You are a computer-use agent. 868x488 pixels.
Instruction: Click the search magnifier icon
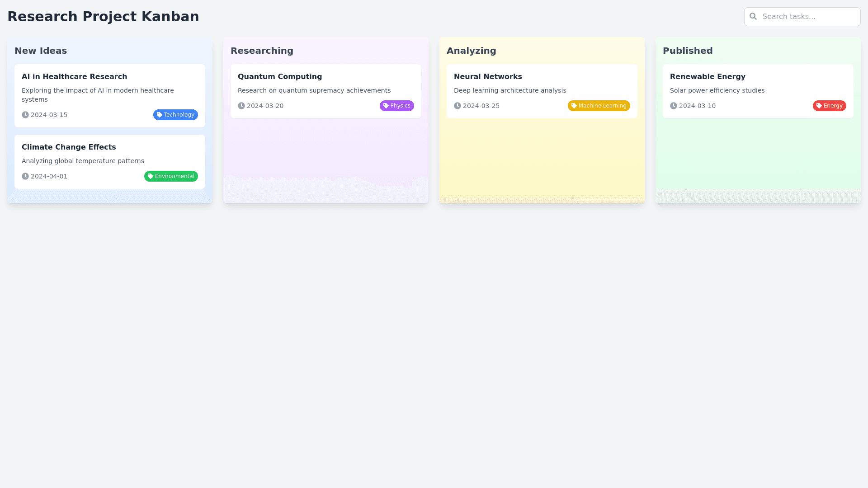(753, 17)
